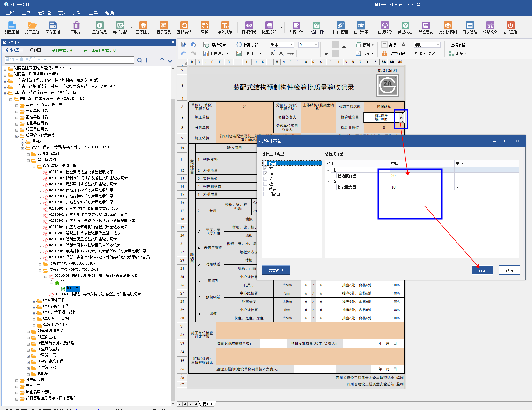
Task: Open 工序建表 tool
Action: pyautogui.click(x=143, y=28)
